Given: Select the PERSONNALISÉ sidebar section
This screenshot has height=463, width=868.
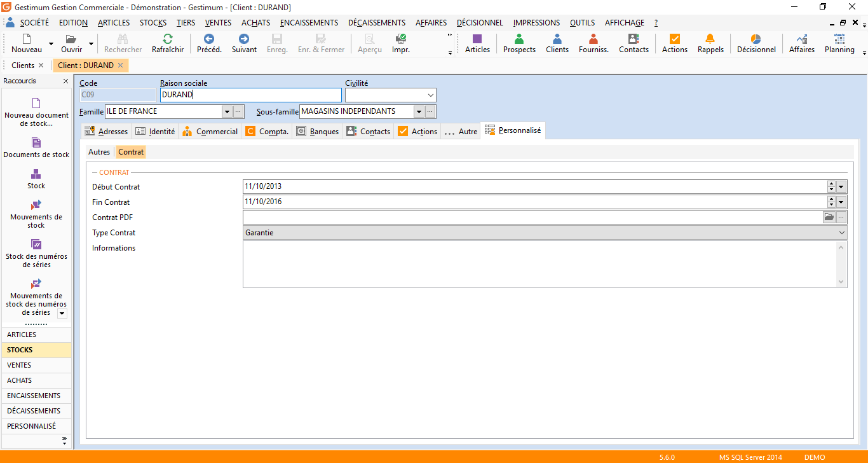Looking at the screenshot, I should (36, 426).
